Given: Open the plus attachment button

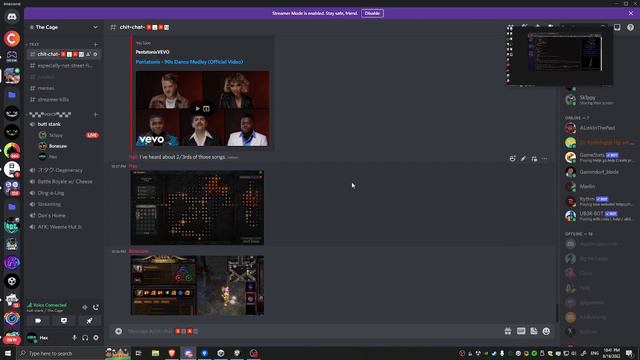Looking at the screenshot, I should [118, 331].
